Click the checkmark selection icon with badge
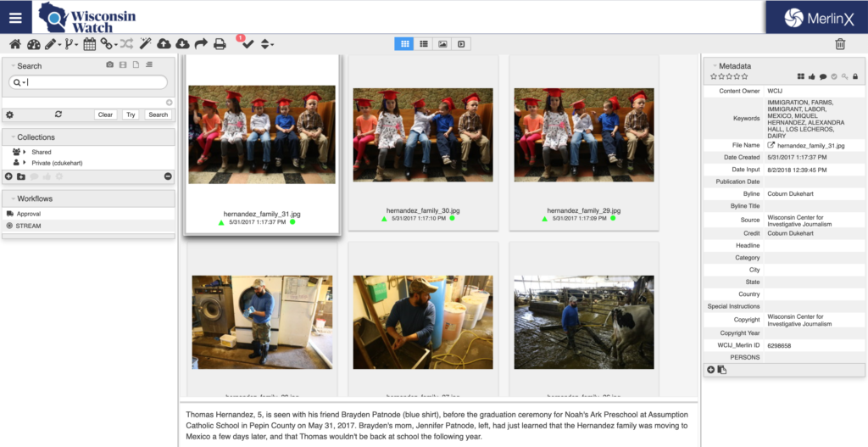This screenshot has width=868, height=447. pyautogui.click(x=248, y=44)
